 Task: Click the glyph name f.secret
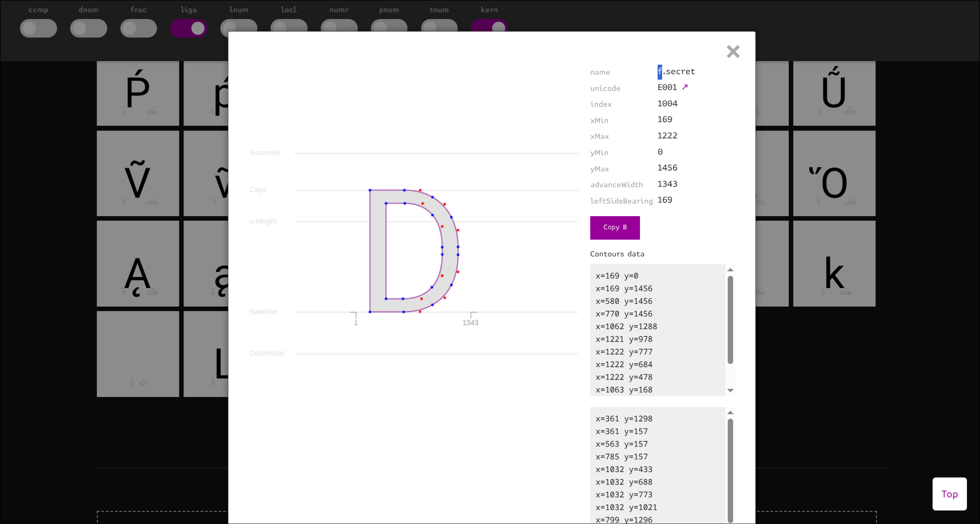click(x=676, y=71)
